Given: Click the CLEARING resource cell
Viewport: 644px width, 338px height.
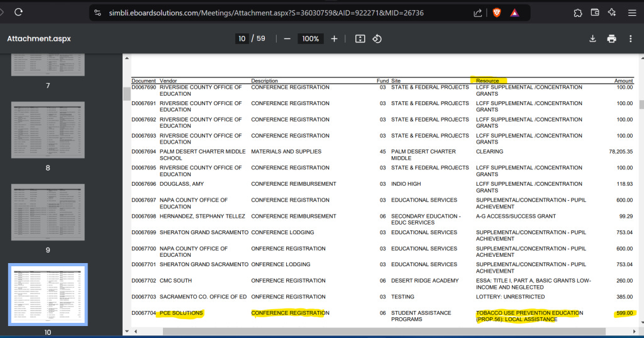Looking at the screenshot, I should pyautogui.click(x=489, y=152).
